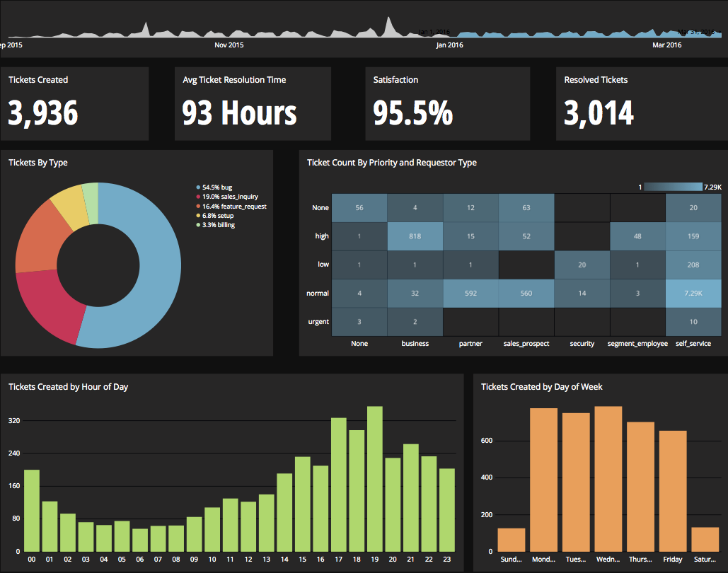Click the bug legend color dot

(x=198, y=187)
